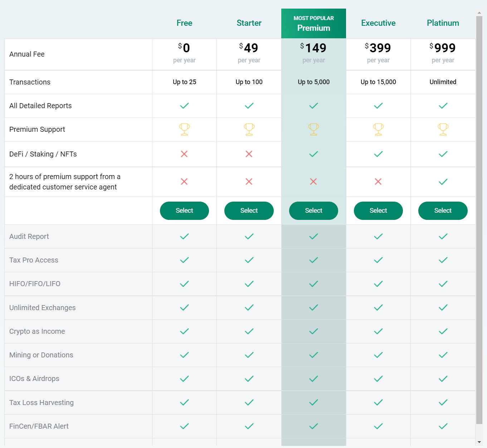Click the Premium Support trophy icon under Platinum
The height and width of the screenshot is (448, 487).
click(443, 129)
